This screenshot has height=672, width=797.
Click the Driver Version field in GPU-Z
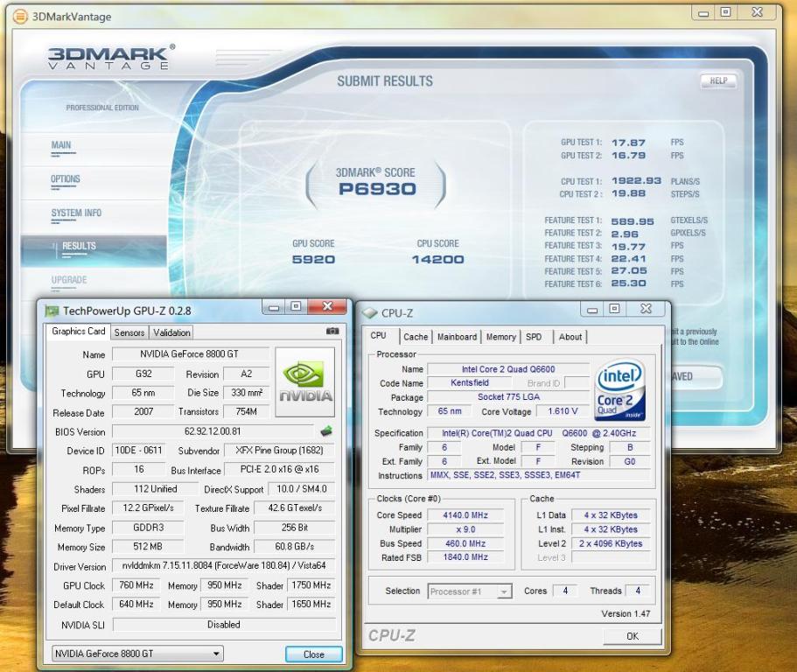[224, 565]
